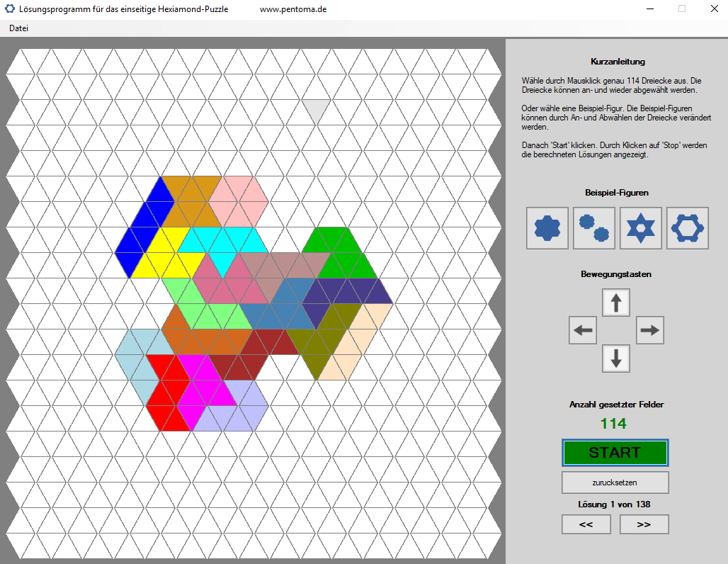
Task: Click the www.pentoma.de text in title bar
Action: 293,9
